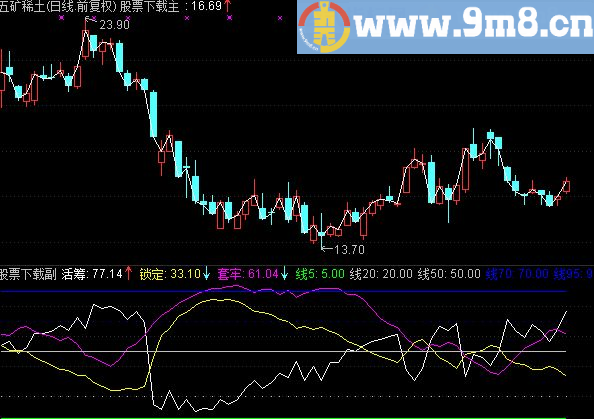Click the 股票下载副 sub-indicator name
This screenshot has width=594, height=419.
28,274
